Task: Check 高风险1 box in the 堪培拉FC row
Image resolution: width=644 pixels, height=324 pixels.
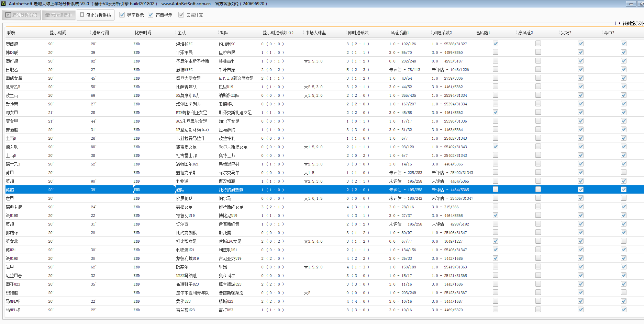Action: pos(495,44)
